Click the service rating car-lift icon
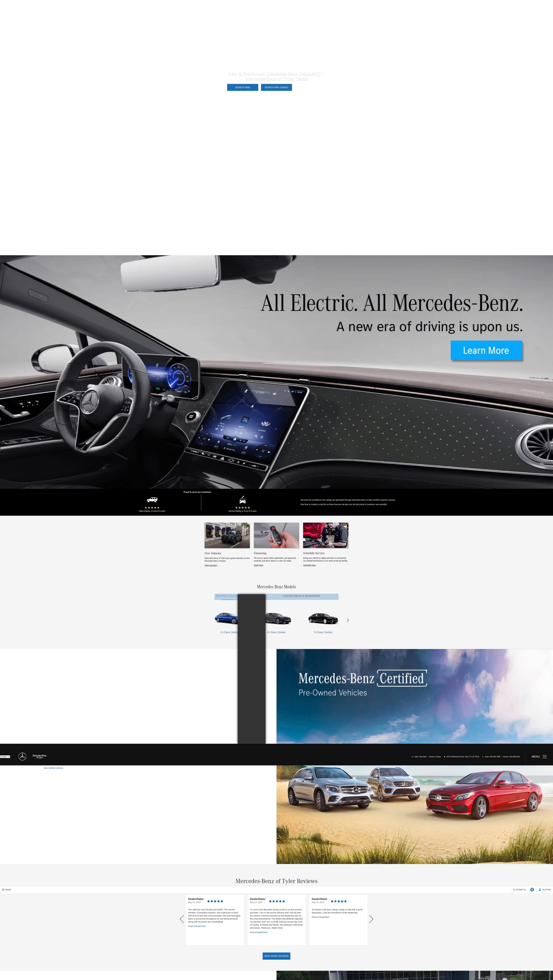553x980 pixels. pos(243,500)
